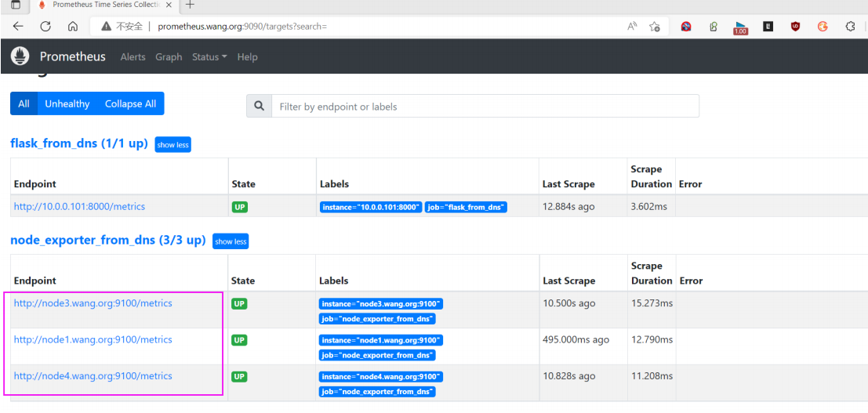Image resolution: width=868 pixels, height=413 pixels.
Task: Add page to favorites star icon
Action: click(654, 27)
